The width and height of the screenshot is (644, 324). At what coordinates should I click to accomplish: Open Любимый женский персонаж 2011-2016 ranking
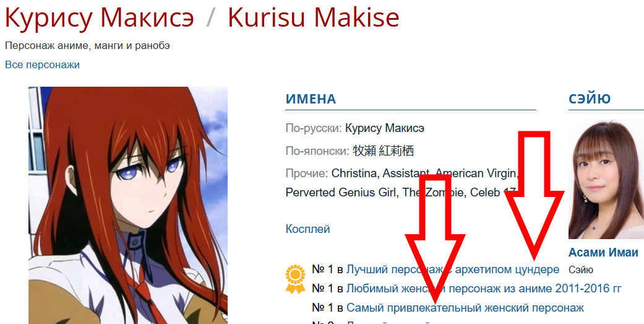(484, 289)
